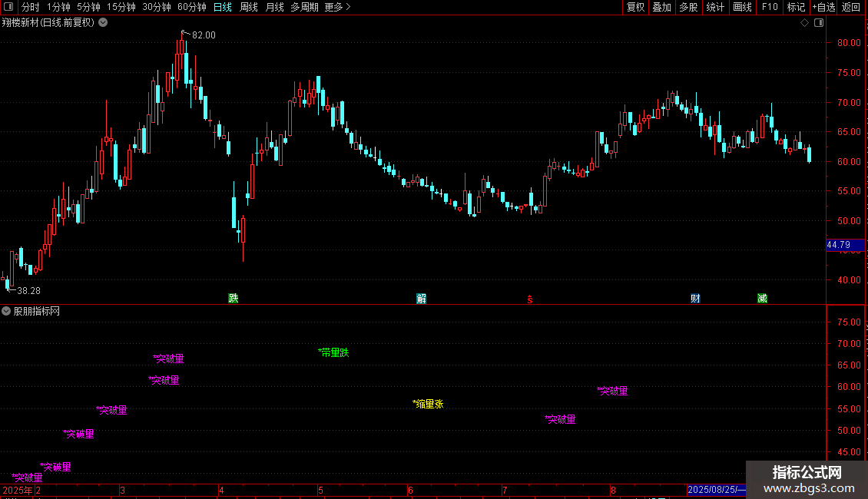Click the red S event marker
The height and width of the screenshot is (499, 868).
click(x=530, y=299)
